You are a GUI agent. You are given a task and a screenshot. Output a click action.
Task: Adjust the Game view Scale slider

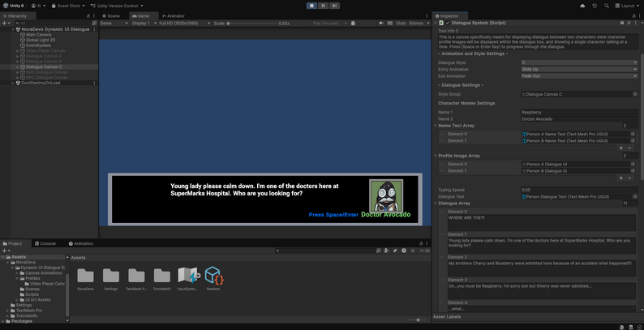(x=252, y=24)
